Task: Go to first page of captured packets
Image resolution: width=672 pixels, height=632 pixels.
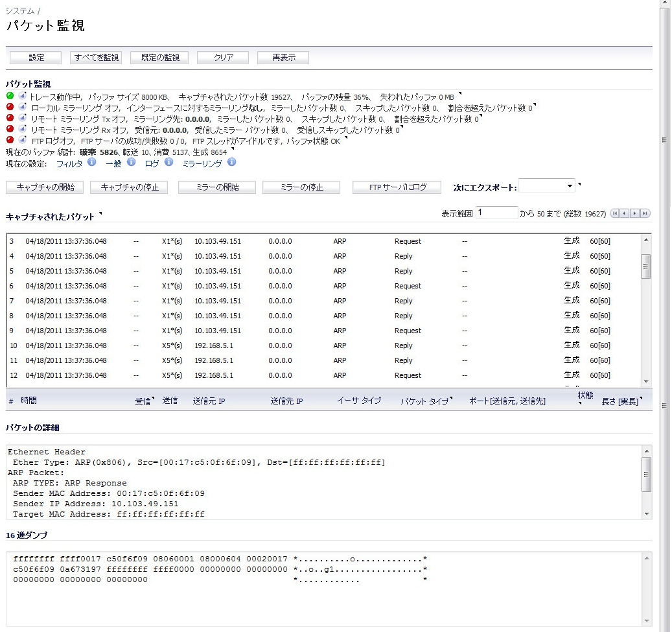Action: click(615, 213)
